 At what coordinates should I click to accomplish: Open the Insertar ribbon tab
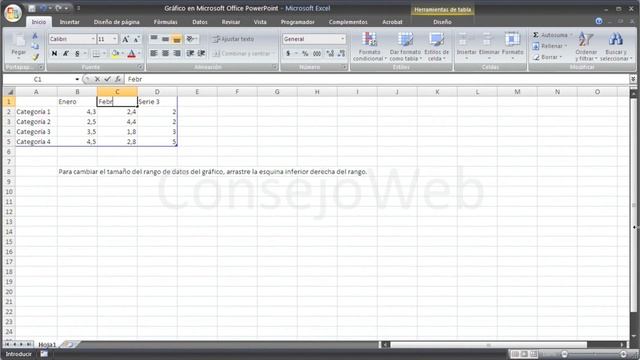(x=69, y=22)
